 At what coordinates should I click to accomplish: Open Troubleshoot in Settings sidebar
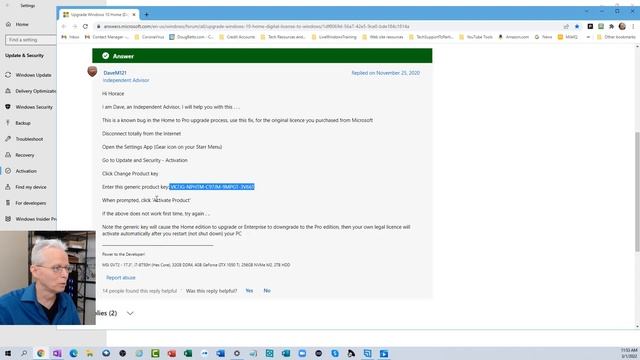click(28, 139)
